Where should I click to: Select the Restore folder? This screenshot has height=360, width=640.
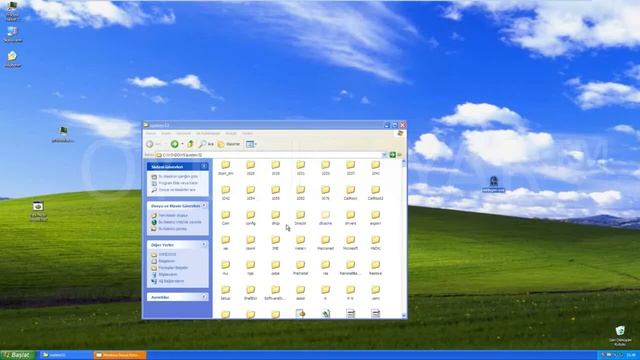coord(376,268)
